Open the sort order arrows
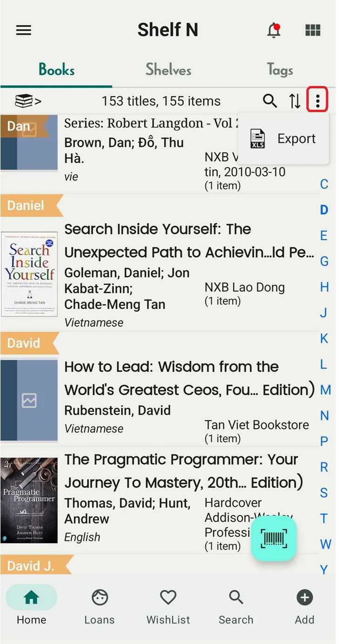 (x=295, y=101)
